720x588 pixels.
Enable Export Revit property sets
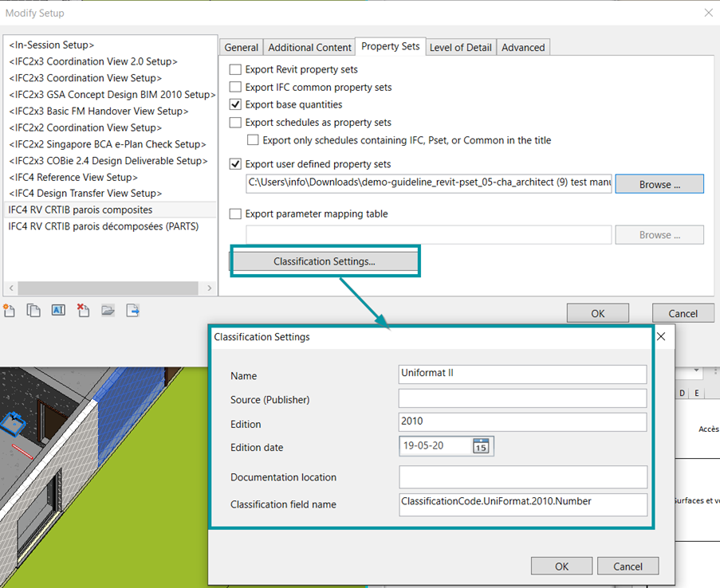tap(235, 70)
